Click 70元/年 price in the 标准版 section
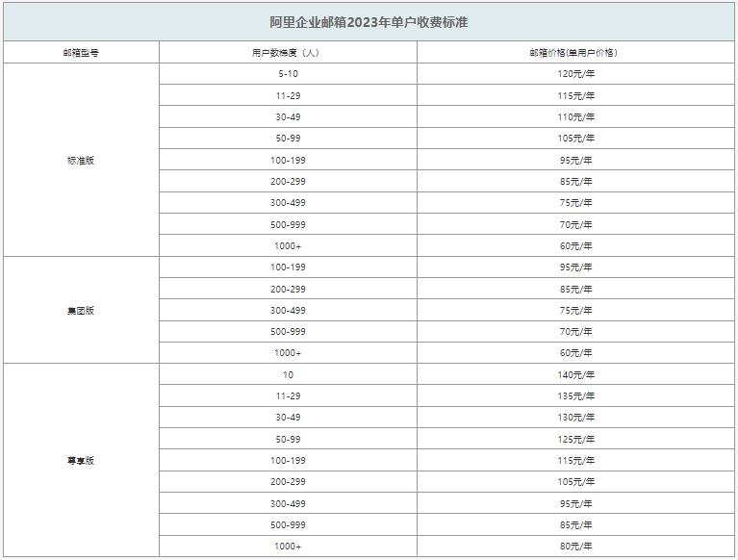The width and height of the screenshot is (738, 560). (x=575, y=224)
